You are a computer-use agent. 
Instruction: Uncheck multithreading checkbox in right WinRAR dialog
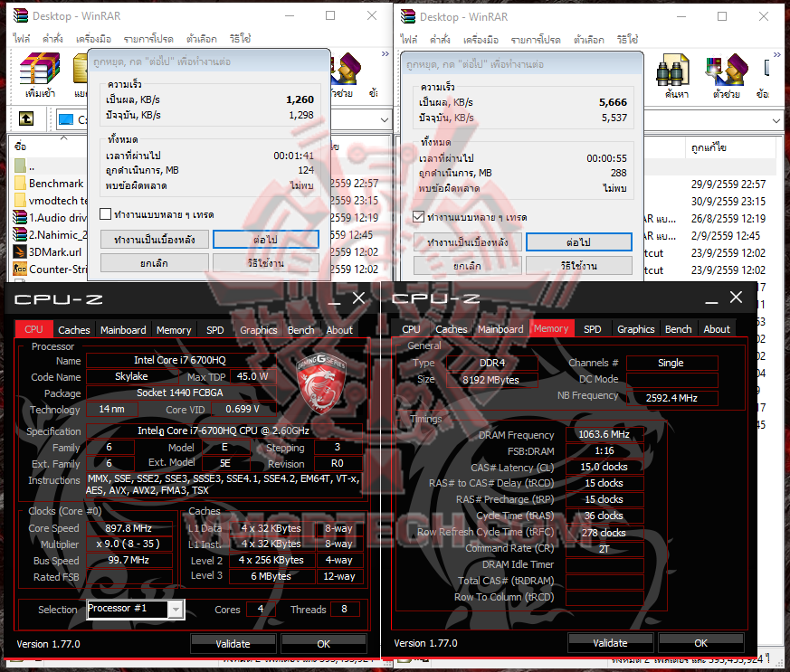click(418, 217)
